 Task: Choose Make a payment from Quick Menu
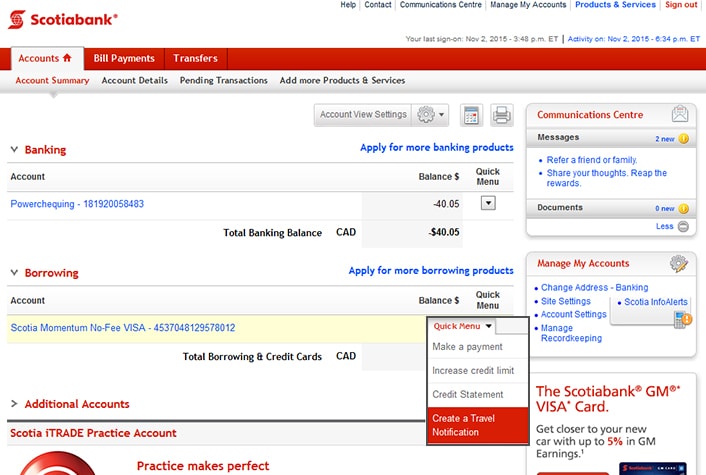pos(467,347)
